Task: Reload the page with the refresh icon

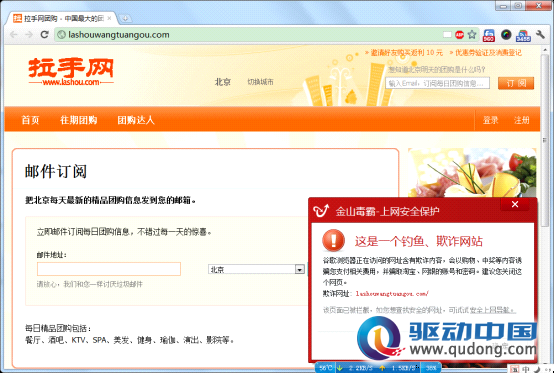Action: (44, 35)
